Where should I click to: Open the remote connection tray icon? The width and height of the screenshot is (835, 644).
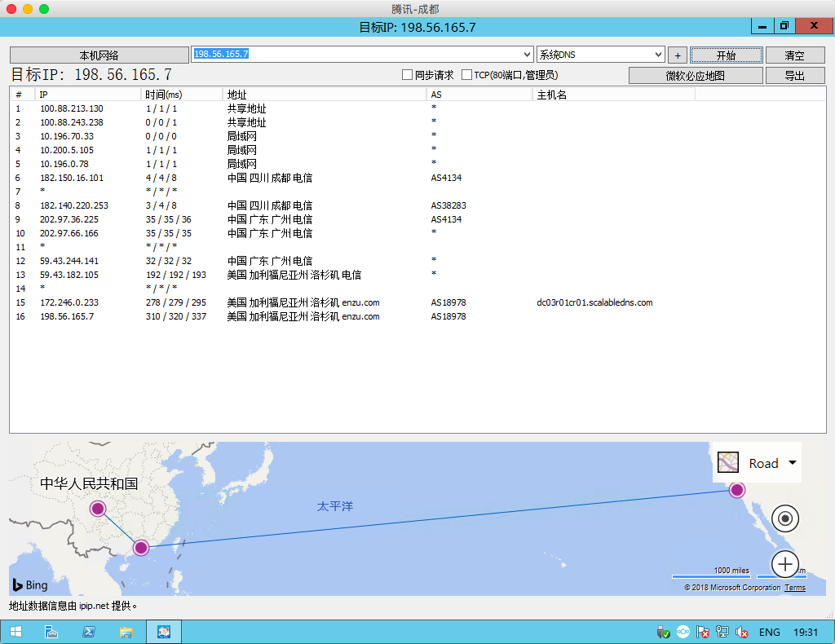pyautogui.click(x=683, y=633)
